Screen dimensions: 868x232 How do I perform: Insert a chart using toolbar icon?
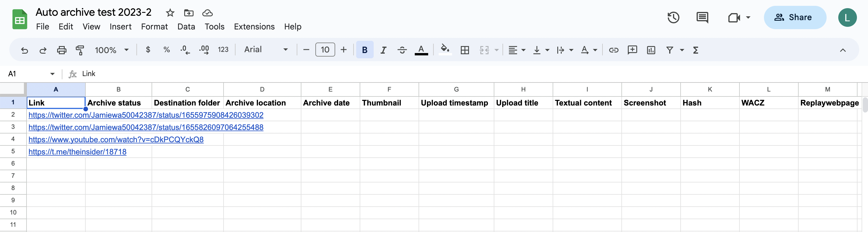point(651,50)
